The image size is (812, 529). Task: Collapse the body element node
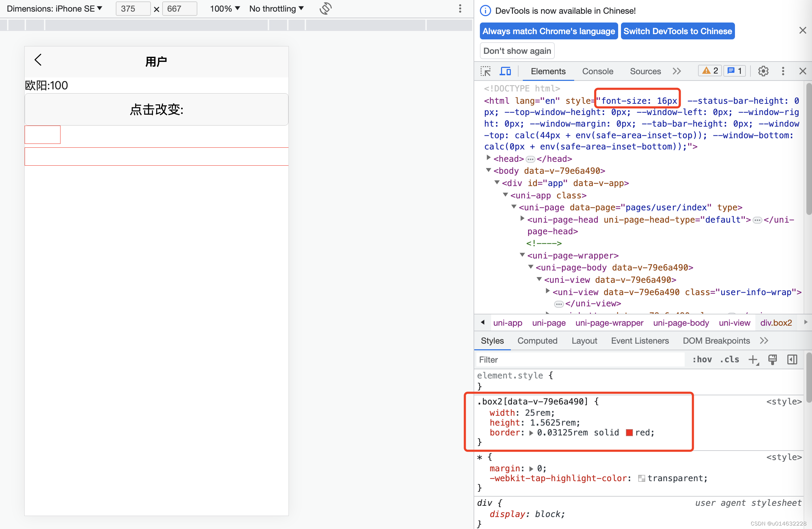488,170
